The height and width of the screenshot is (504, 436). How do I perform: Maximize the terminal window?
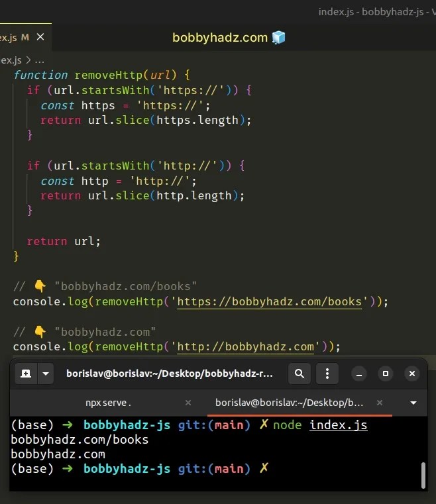(385, 374)
